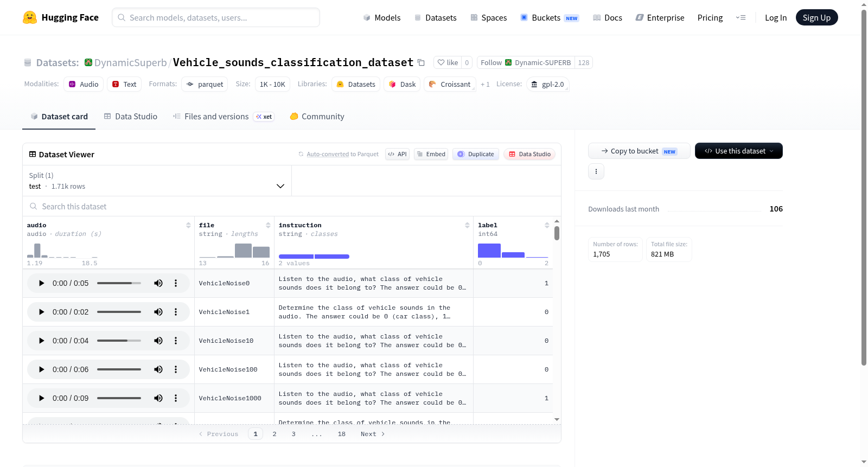The width and height of the screenshot is (868, 467).
Task: Open the Community tab
Action: click(x=317, y=116)
